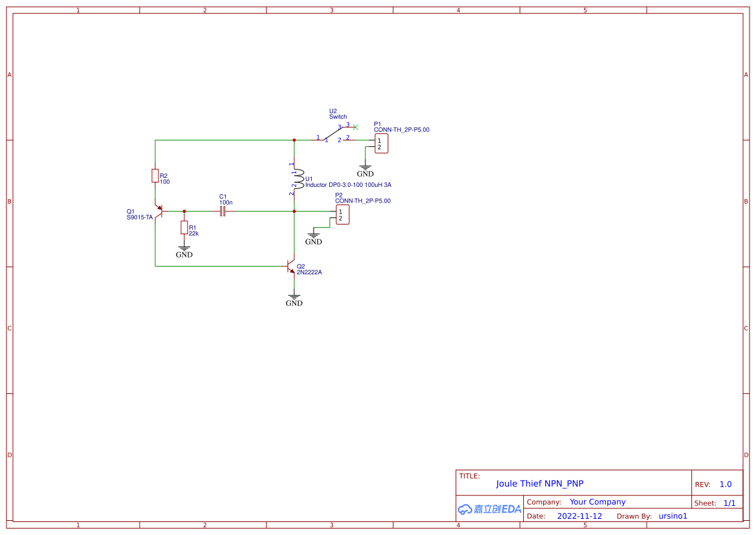This screenshot has width=756, height=535.
Task: Click the '22k' resistor value label
Action: point(193,234)
